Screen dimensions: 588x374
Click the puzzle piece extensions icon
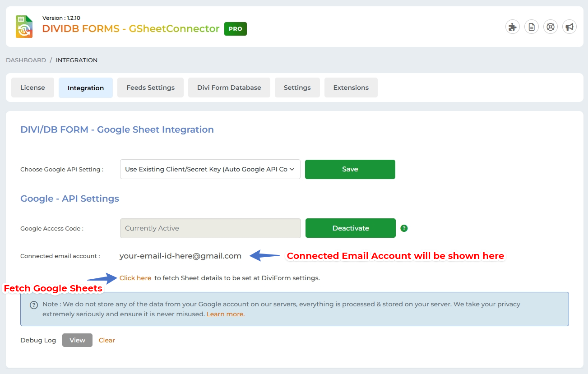(x=512, y=27)
